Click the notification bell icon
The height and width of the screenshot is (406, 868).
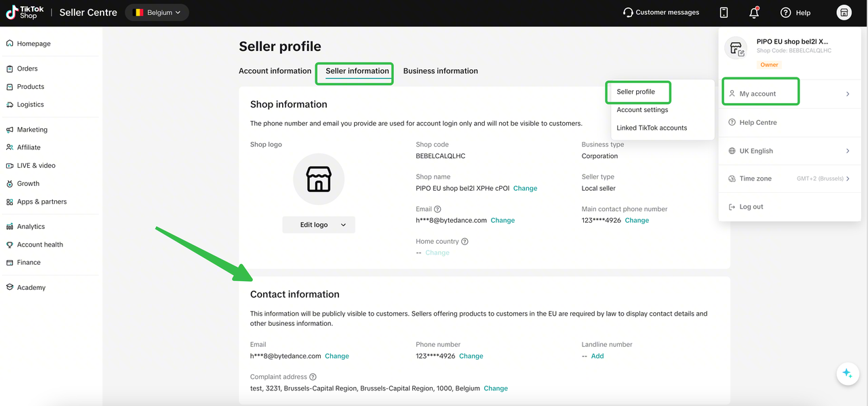754,12
